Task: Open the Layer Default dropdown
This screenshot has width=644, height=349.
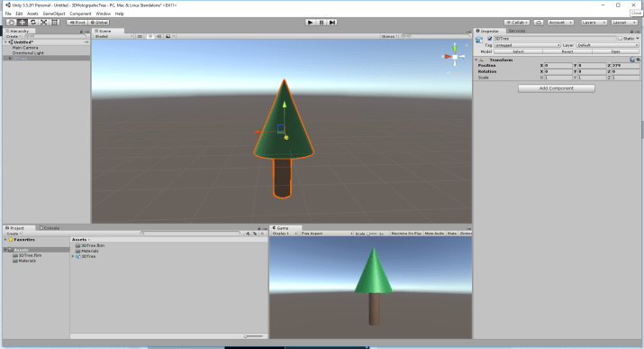Action: 608,45
